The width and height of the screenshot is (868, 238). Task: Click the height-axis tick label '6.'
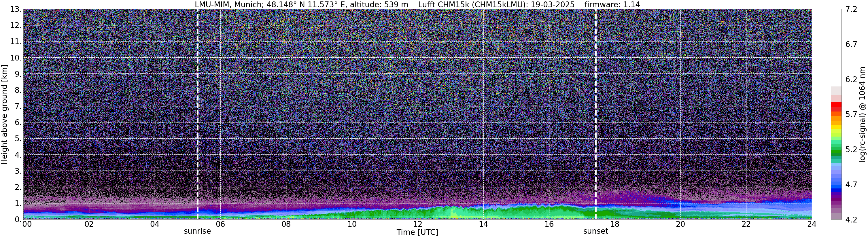(18, 122)
